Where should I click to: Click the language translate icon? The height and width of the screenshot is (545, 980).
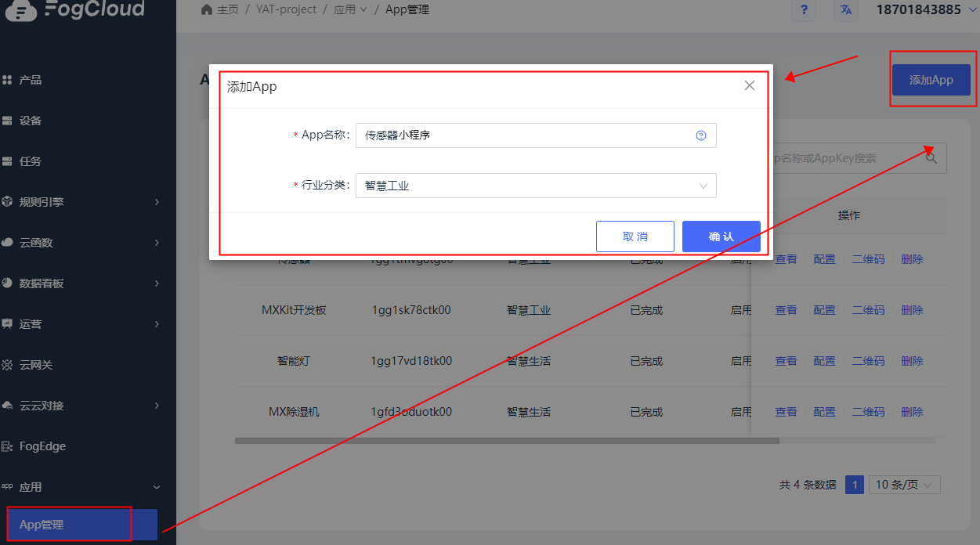tap(845, 10)
